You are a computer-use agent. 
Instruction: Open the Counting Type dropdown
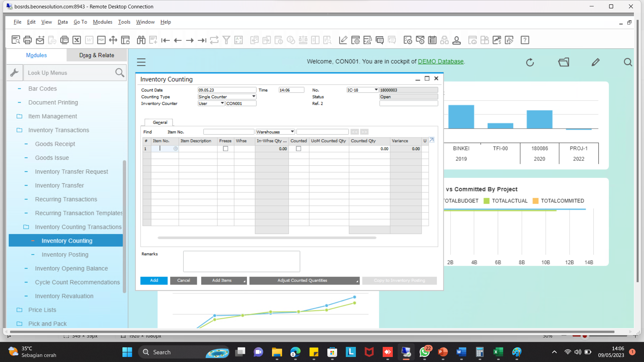pyautogui.click(x=254, y=97)
